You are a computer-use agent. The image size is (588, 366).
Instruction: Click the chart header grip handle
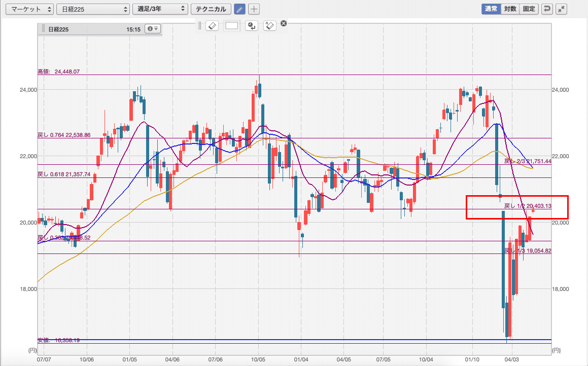click(44, 29)
